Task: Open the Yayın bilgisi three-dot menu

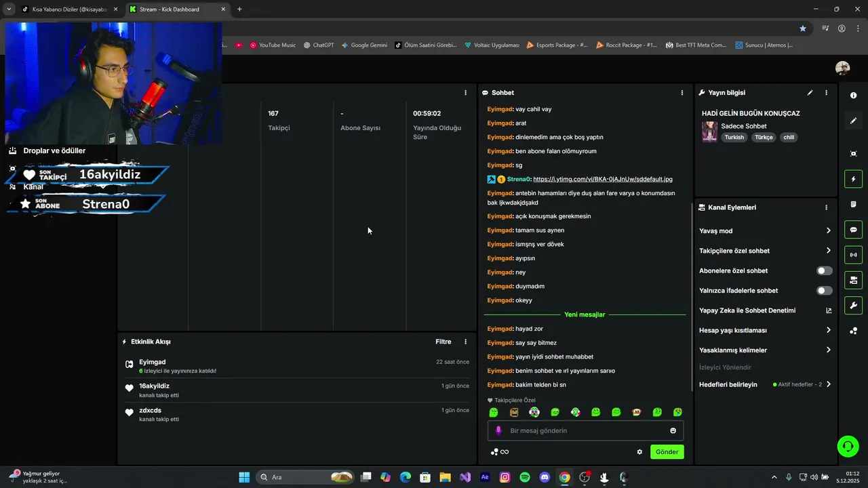Action: 826,93
